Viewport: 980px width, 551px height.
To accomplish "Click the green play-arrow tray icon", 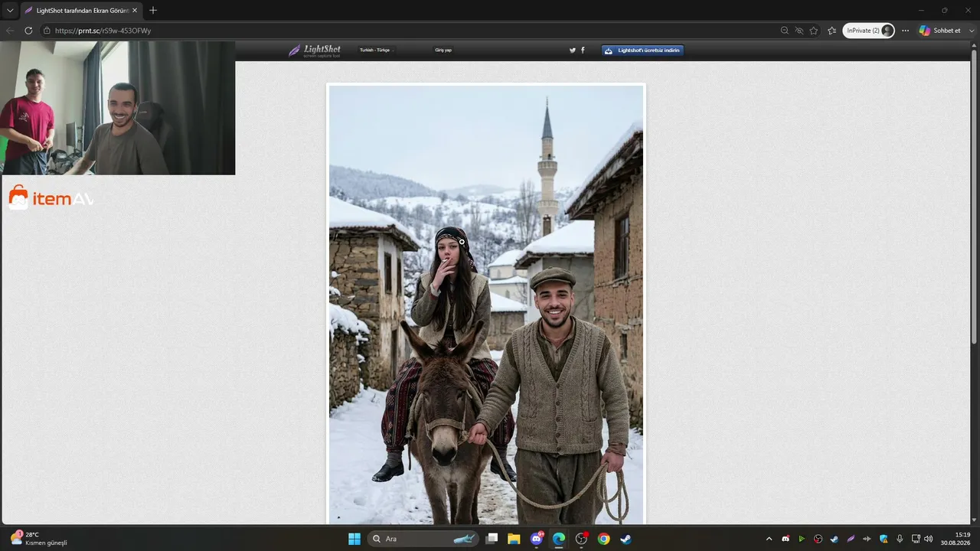I will coord(802,539).
